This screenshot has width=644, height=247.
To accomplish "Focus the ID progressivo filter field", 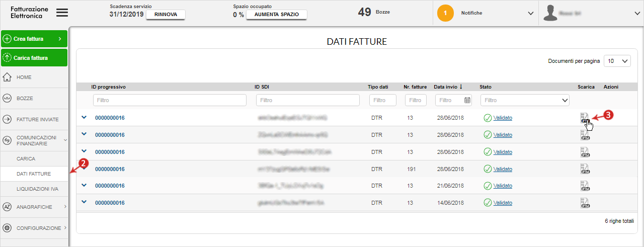I will pyautogui.click(x=170, y=100).
